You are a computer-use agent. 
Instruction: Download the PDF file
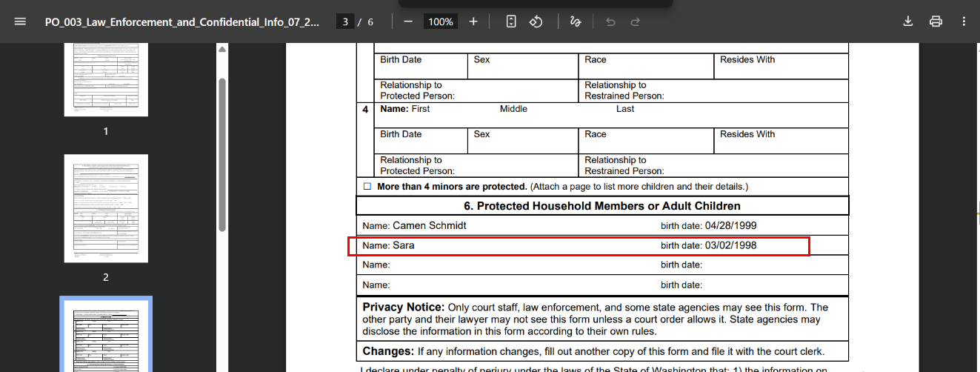908,21
